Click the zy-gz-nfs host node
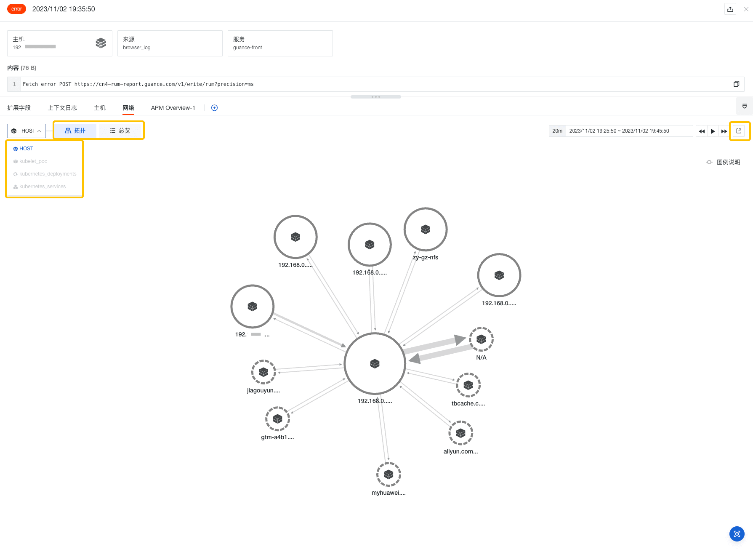The width and height of the screenshot is (753, 560). coord(425,229)
